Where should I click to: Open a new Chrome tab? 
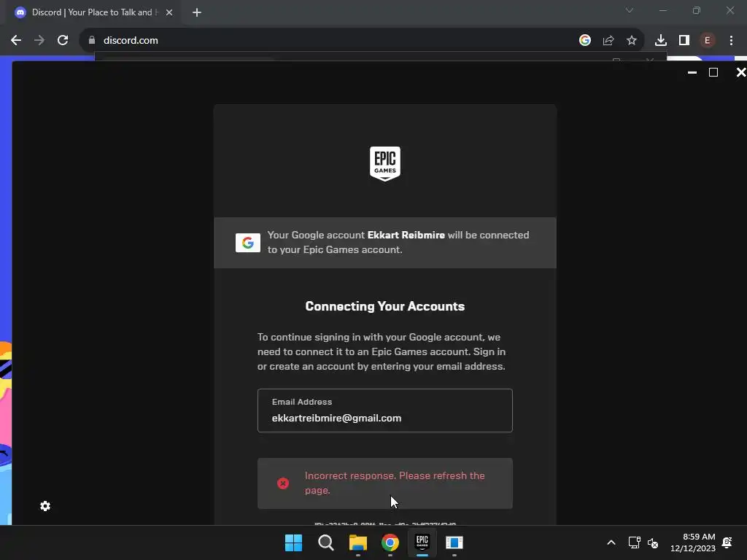pyautogui.click(x=197, y=12)
